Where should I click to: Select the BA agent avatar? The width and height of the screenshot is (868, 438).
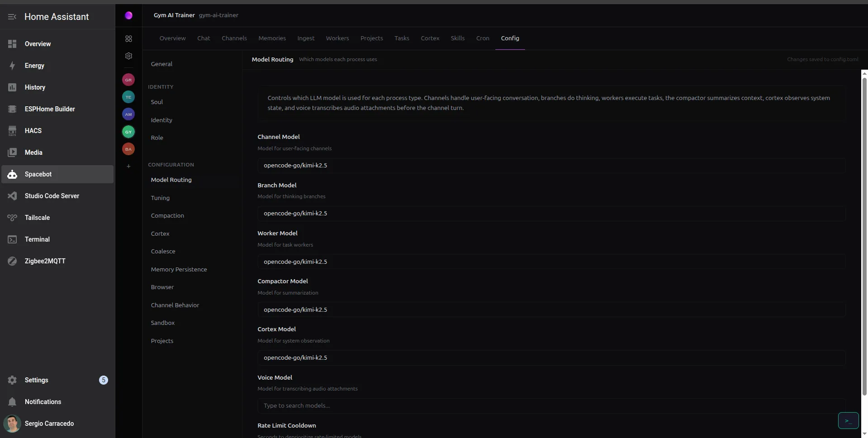click(x=128, y=149)
